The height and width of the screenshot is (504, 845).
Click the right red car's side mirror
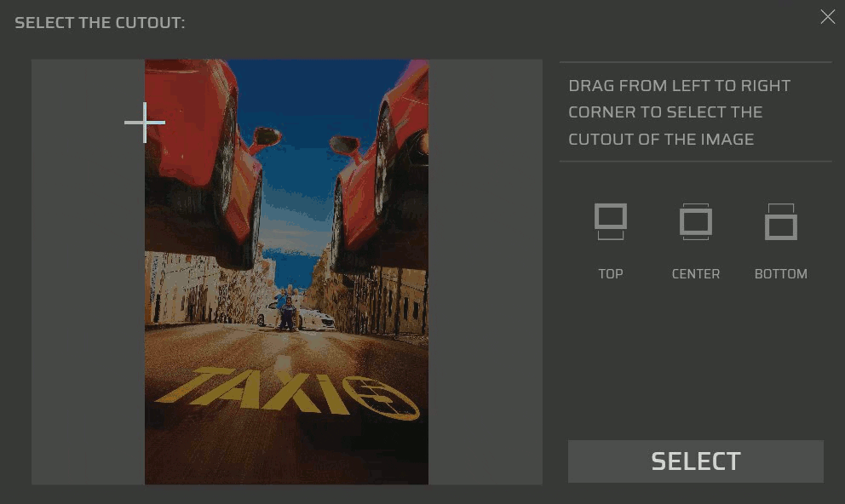click(x=346, y=145)
